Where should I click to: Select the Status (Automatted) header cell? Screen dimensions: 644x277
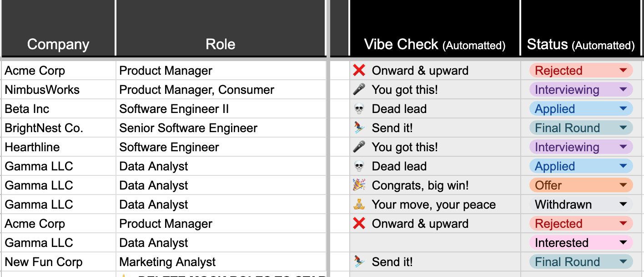click(581, 44)
